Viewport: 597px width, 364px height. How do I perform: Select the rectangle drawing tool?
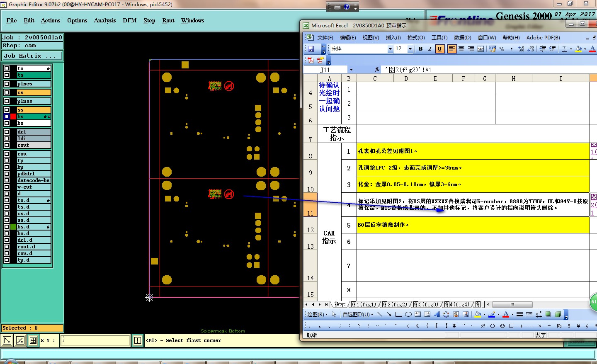click(399, 314)
